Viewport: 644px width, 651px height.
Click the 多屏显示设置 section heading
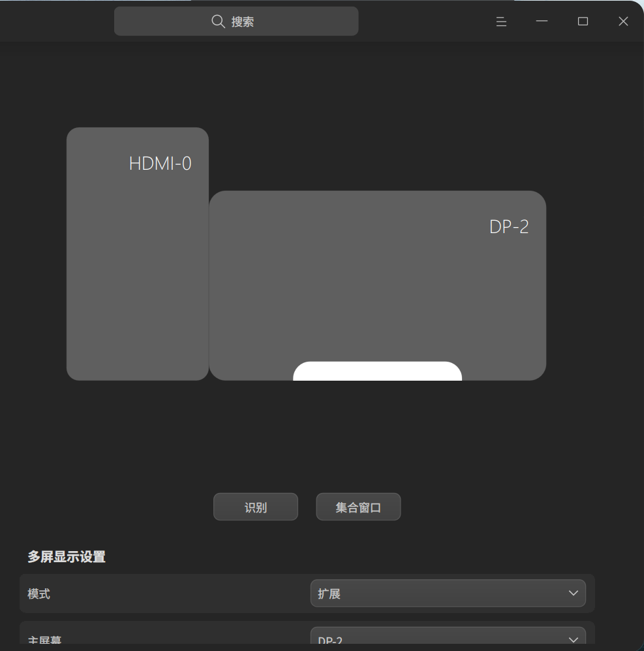coord(67,557)
